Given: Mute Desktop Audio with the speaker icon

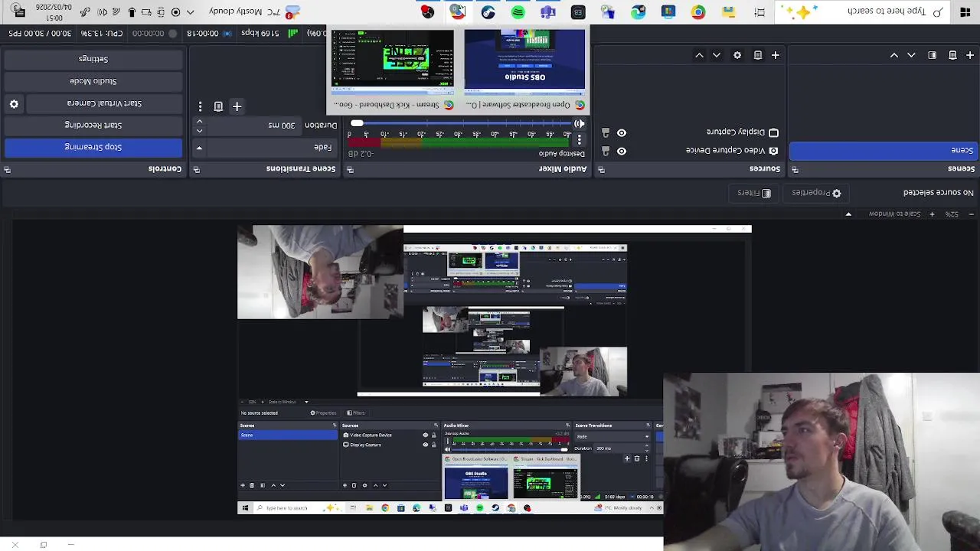Looking at the screenshot, I should [580, 124].
